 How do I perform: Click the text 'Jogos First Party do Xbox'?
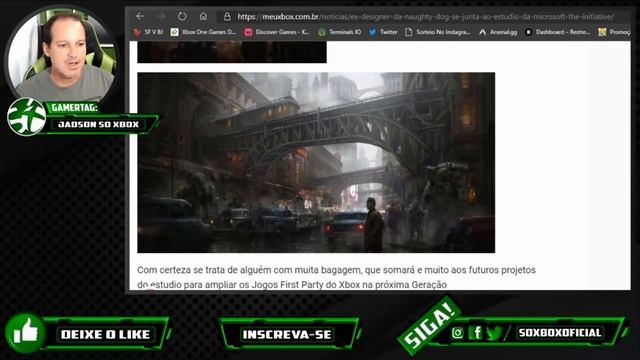305,284
